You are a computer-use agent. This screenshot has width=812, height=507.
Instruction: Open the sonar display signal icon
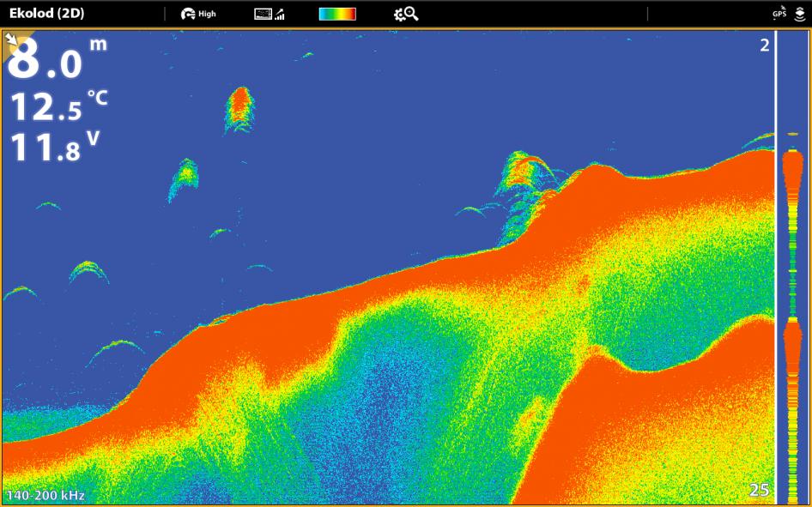coord(263,14)
